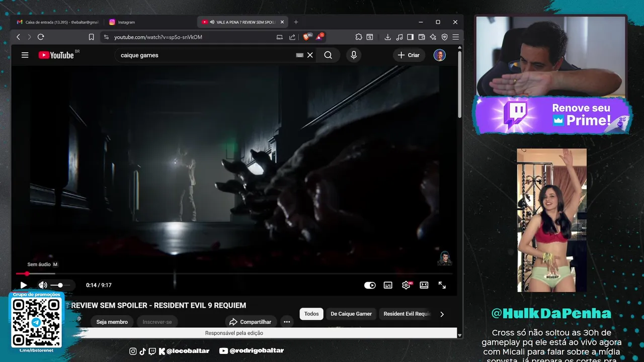Viewport: 644px width, 362px height.
Task: Share this page via address bar icon
Action: click(292, 37)
